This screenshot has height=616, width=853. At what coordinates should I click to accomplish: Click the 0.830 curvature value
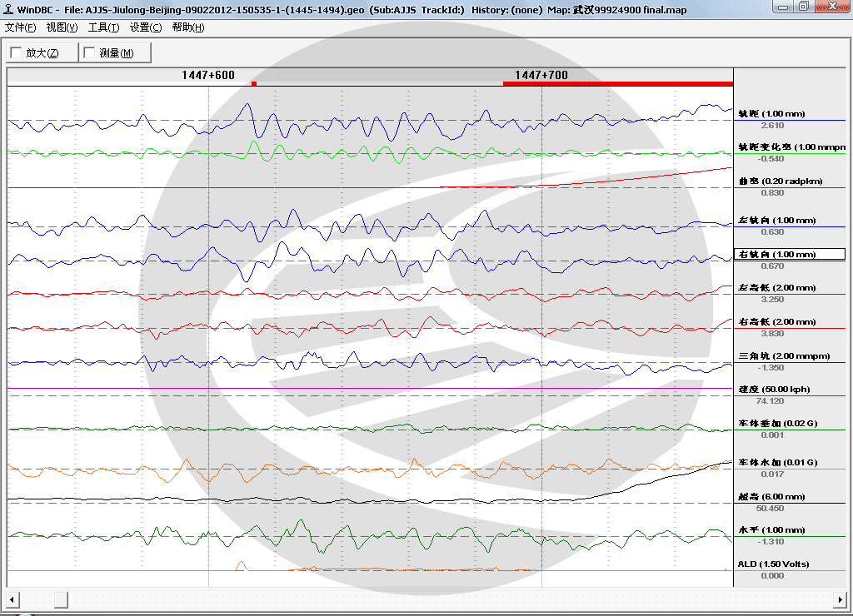772,193
